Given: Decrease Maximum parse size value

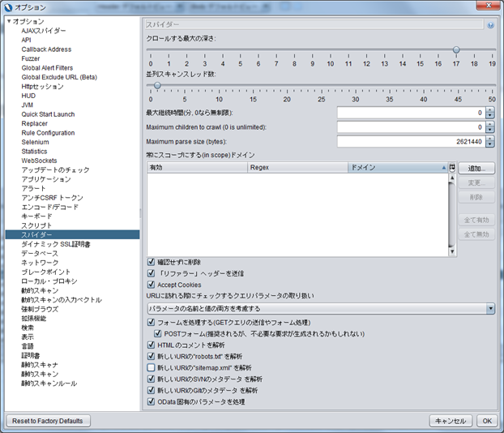Looking at the screenshot, I should tap(490, 144).
